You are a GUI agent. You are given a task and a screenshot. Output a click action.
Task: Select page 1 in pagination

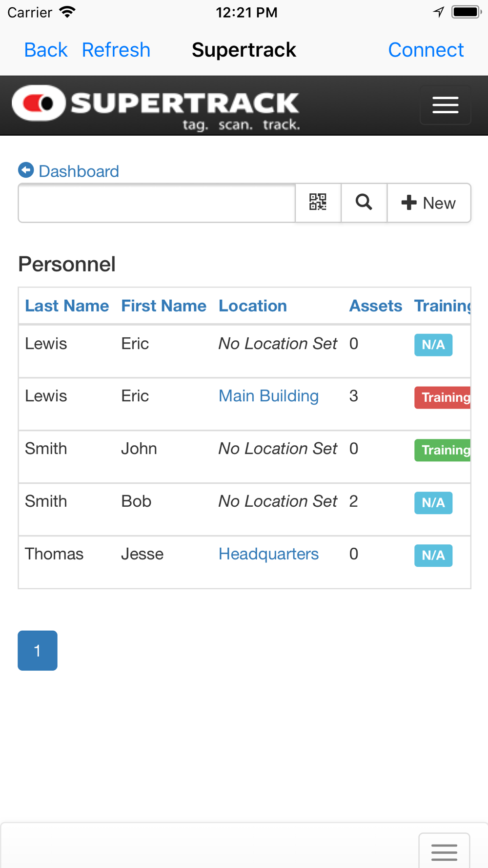(38, 650)
